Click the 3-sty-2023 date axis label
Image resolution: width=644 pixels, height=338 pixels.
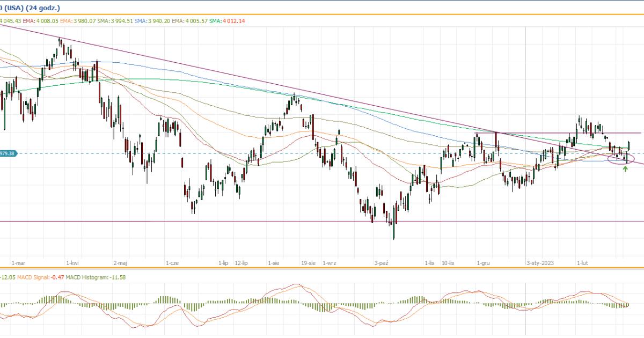click(540, 263)
